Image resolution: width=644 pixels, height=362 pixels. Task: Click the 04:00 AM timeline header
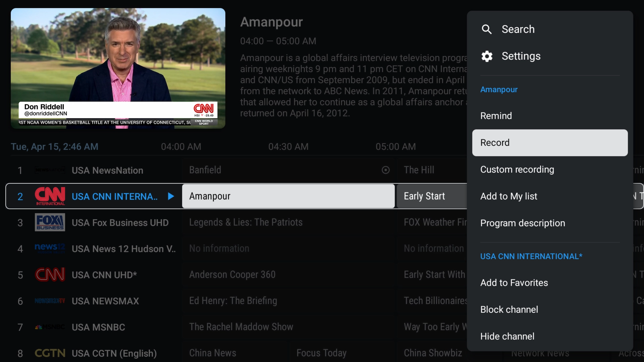tap(181, 147)
